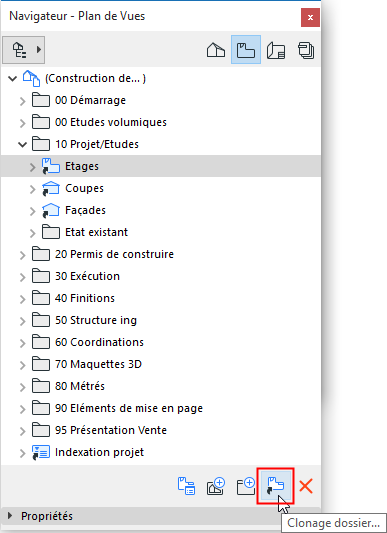The width and height of the screenshot is (387, 533).
Task: Click the 10 Projet/Etudes folder icon
Action: click(x=41, y=144)
